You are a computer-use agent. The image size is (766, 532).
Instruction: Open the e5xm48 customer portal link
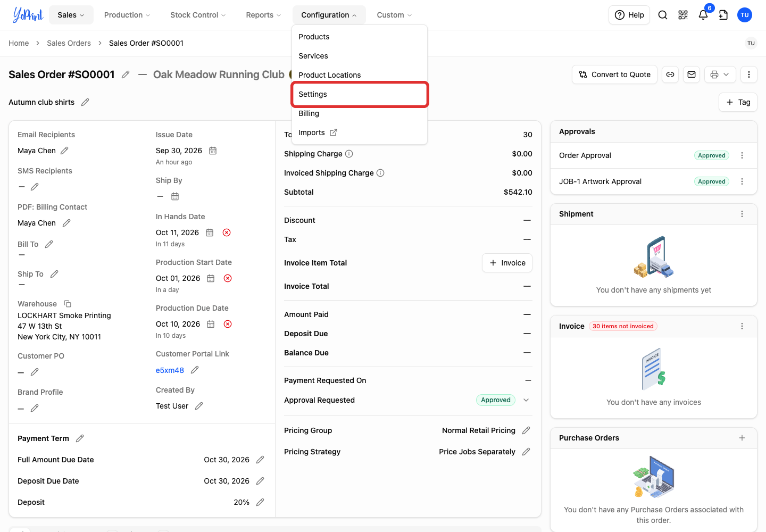[170, 370]
